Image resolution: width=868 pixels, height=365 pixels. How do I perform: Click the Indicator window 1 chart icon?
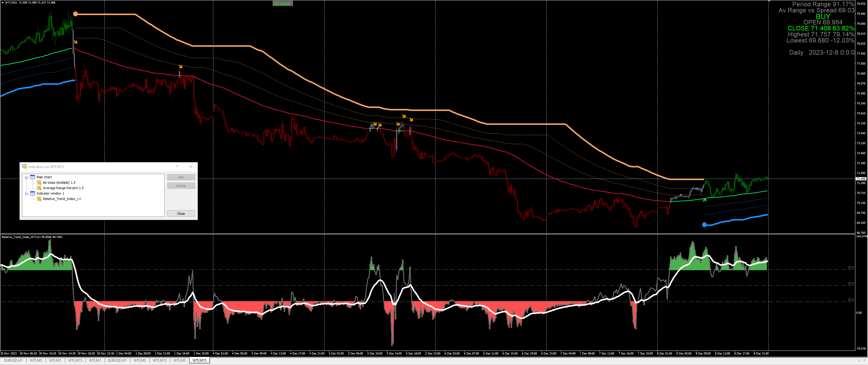click(x=33, y=193)
